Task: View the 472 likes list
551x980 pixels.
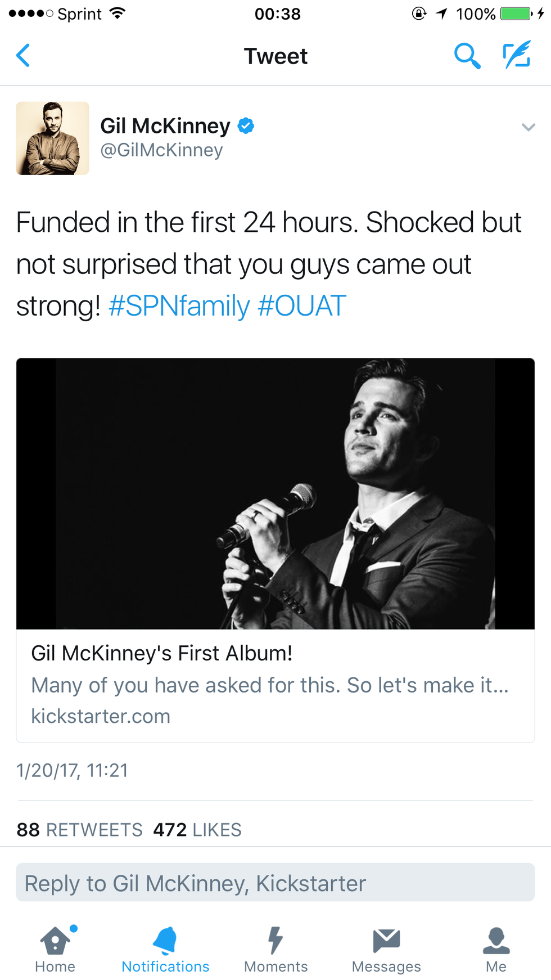Action: coord(197,830)
